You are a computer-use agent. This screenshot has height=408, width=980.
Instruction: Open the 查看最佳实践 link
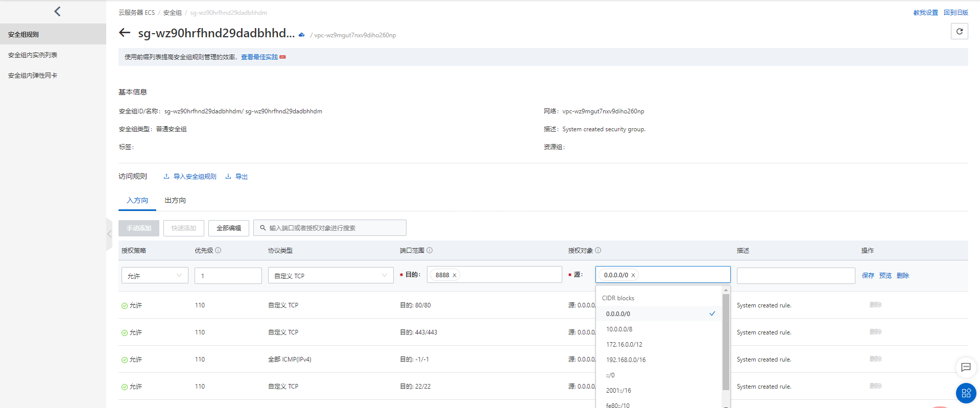pyautogui.click(x=259, y=57)
